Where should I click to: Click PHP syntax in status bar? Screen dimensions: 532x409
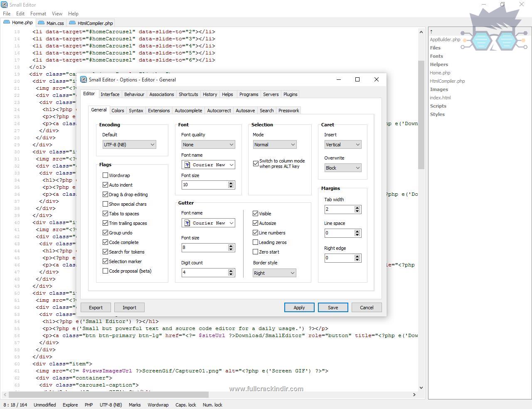pyautogui.click(x=89, y=405)
